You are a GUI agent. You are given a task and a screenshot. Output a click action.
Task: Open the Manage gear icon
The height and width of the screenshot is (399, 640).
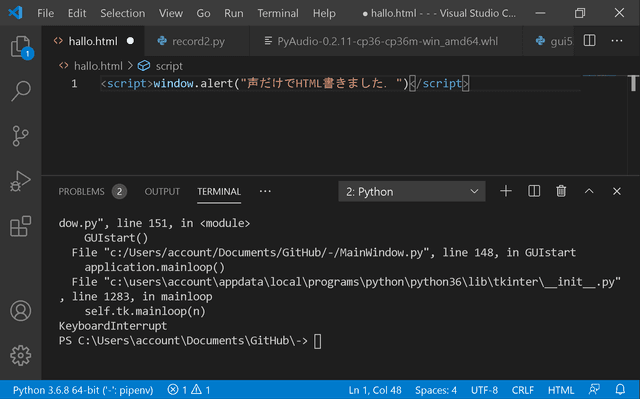click(x=20, y=356)
